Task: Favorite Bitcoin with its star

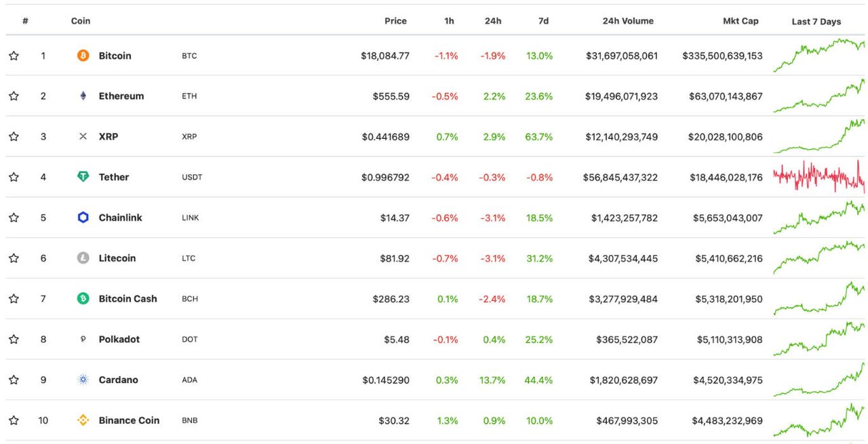Action: [14, 56]
